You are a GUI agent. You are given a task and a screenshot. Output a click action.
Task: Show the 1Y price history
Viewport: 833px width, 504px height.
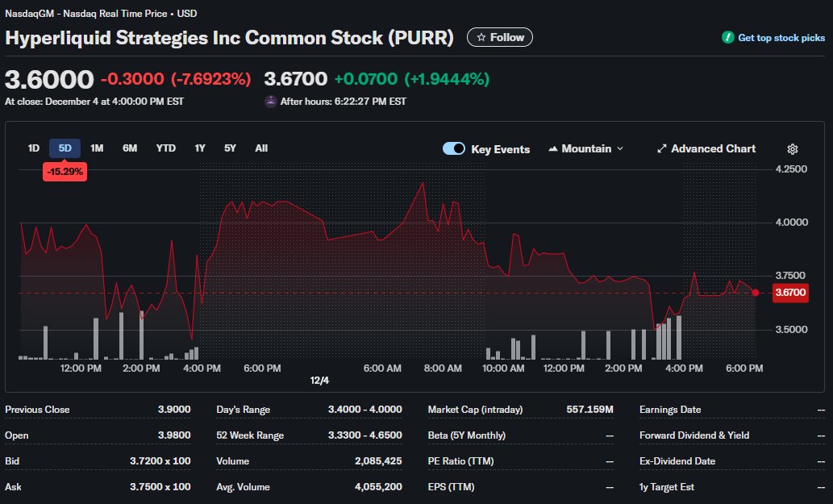[x=200, y=148]
